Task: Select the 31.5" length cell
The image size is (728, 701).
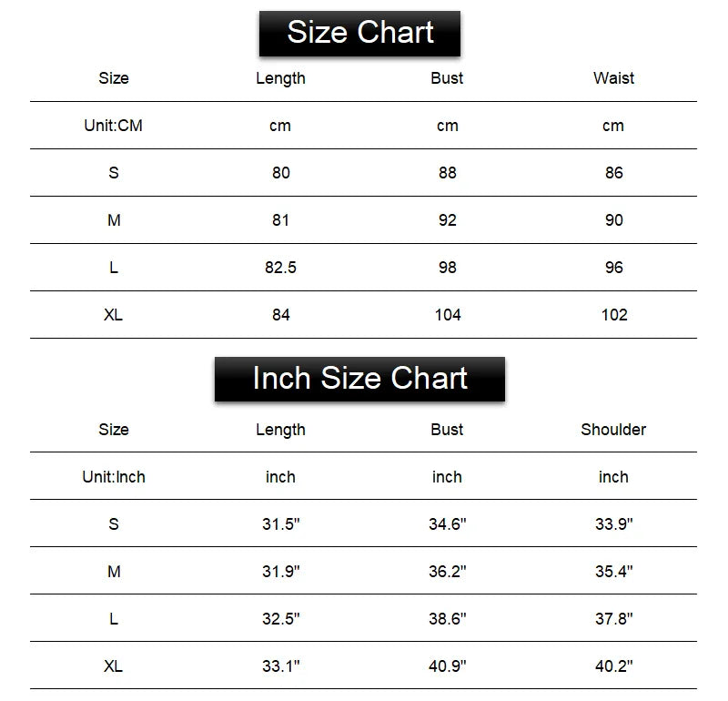Action: (x=281, y=524)
